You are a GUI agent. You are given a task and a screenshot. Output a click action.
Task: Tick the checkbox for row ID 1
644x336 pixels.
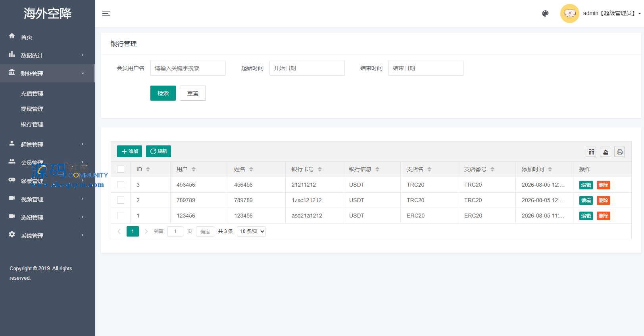[x=121, y=216]
